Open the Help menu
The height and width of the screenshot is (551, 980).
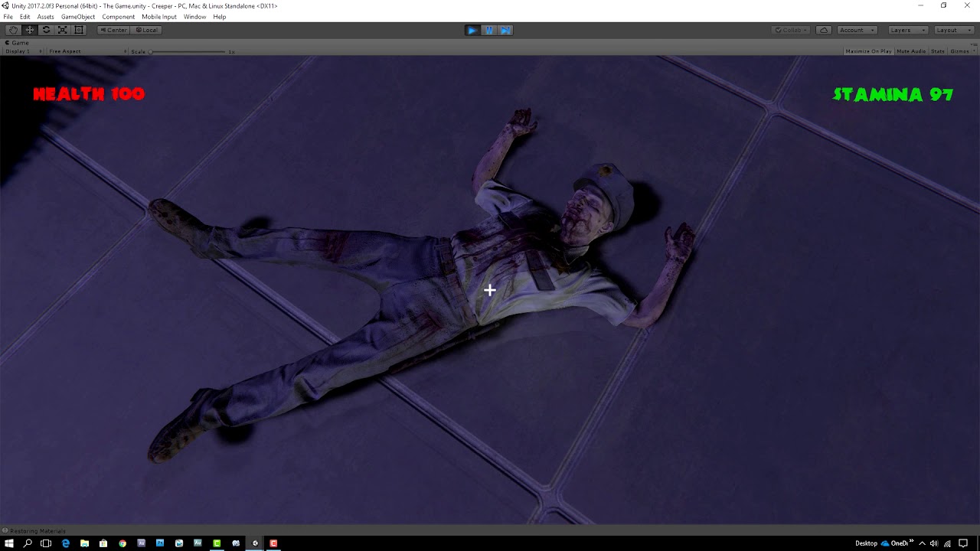pyautogui.click(x=220, y=17)
